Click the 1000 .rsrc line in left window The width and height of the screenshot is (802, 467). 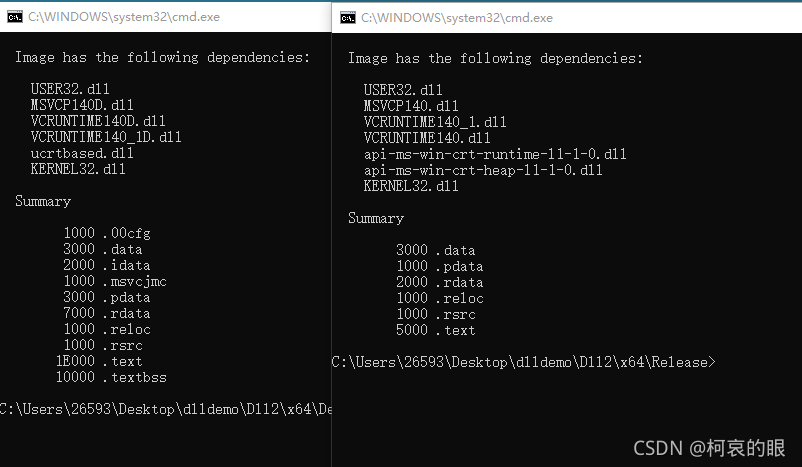point(103,345)
